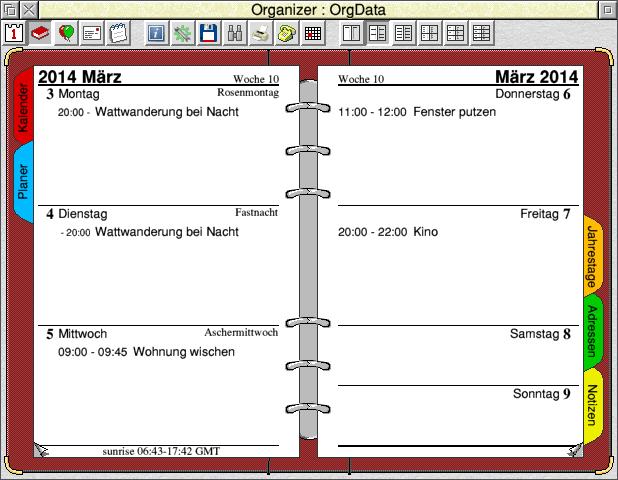Click the yellow telephone icon
Screen dimensions: 618x480
[287, 33]
